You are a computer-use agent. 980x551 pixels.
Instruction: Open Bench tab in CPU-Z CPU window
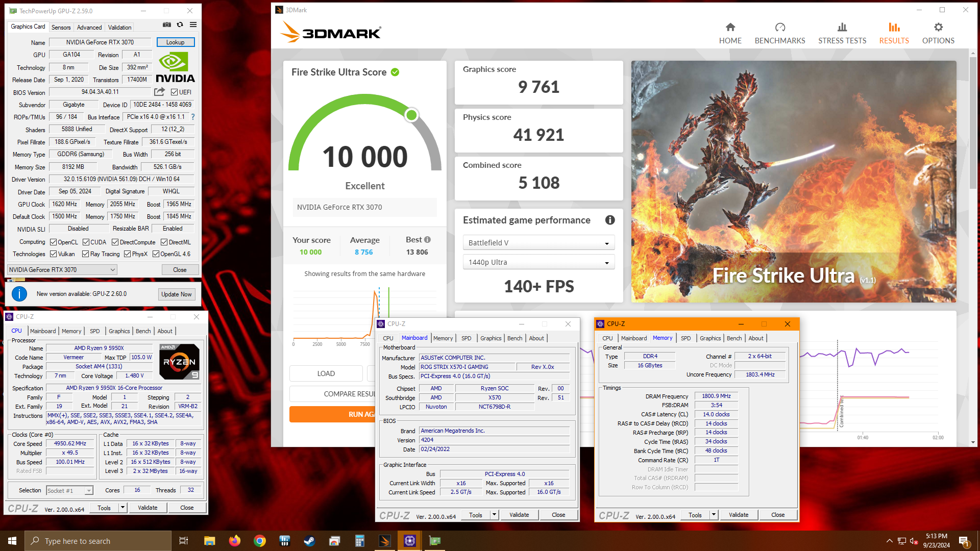(x=143, y=331)
